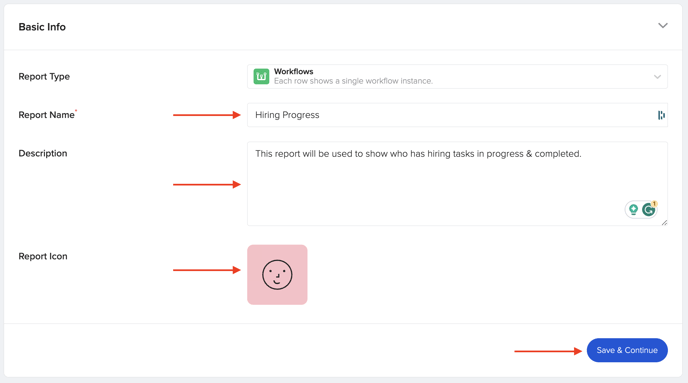Select the Workflows report type text
This screenshot has height=383, width=688.
coord(294,71)
